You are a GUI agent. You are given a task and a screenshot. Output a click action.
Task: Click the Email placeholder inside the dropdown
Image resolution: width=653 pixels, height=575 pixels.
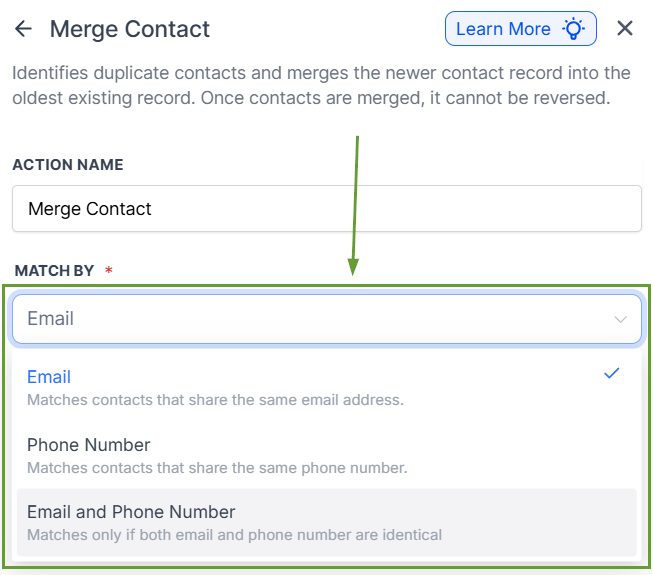point(51,319)
